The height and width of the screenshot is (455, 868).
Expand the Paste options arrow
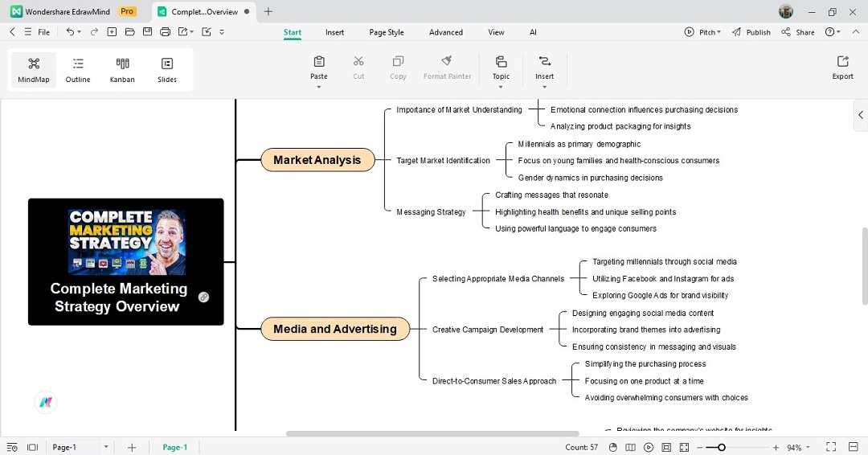point(319,87)
